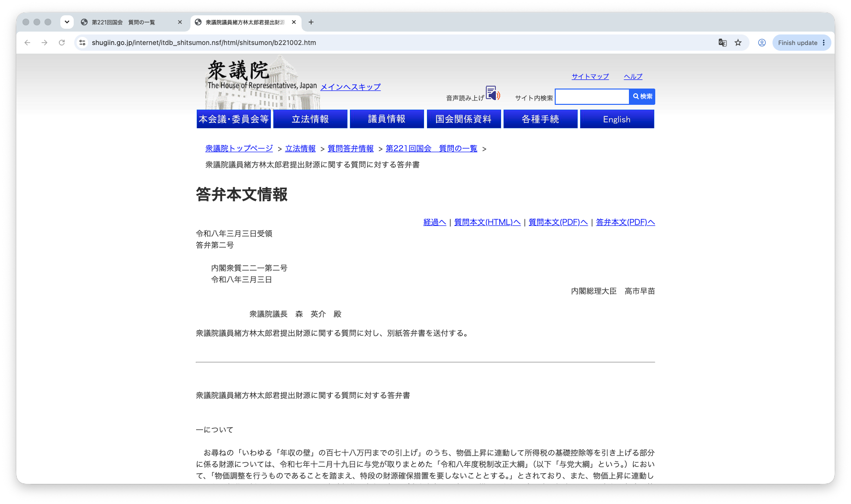Open a new tab with plus button
Image resolution: width=851 pixels, height=504 pixels.
(311, 22)
